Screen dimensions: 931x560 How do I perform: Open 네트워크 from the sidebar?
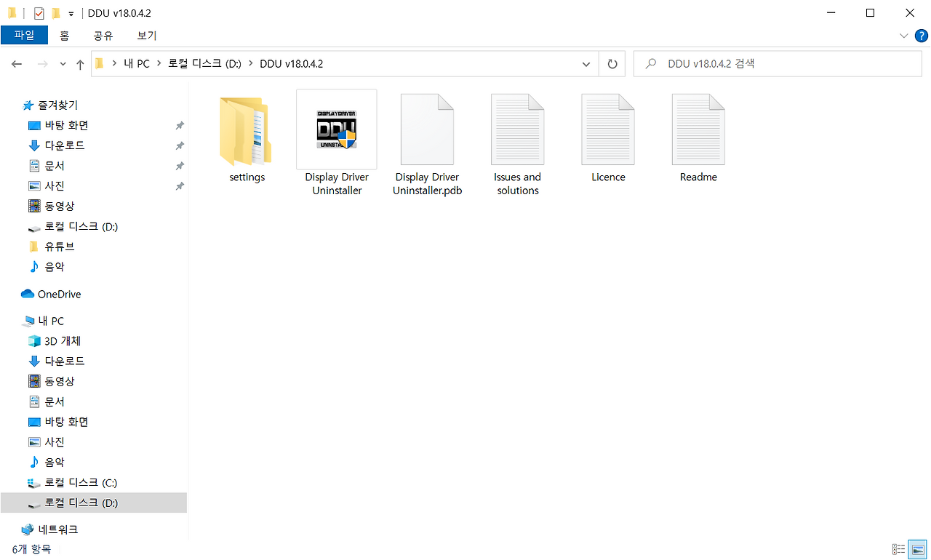60,529
